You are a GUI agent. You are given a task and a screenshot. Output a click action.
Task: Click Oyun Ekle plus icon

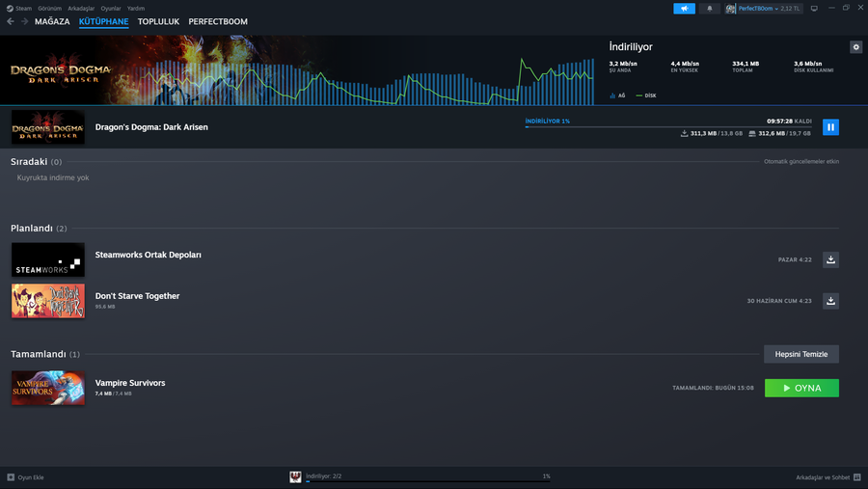(11, 476)
